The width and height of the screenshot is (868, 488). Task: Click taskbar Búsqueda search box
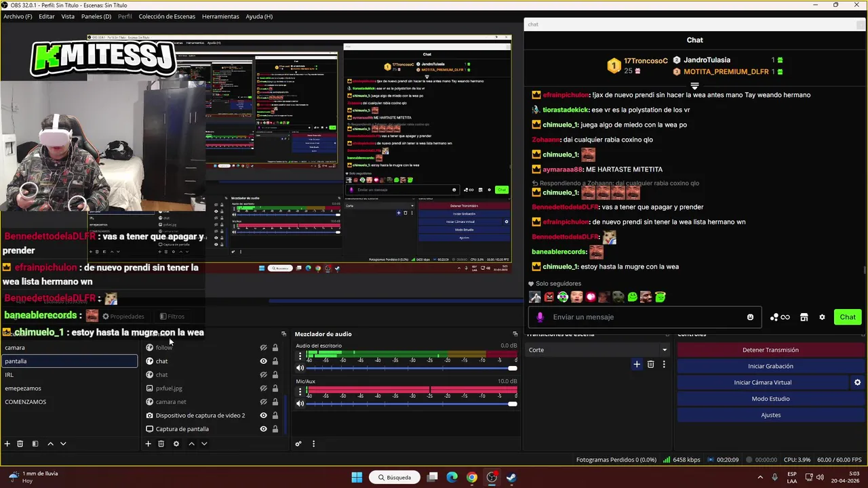pos(395,477)
